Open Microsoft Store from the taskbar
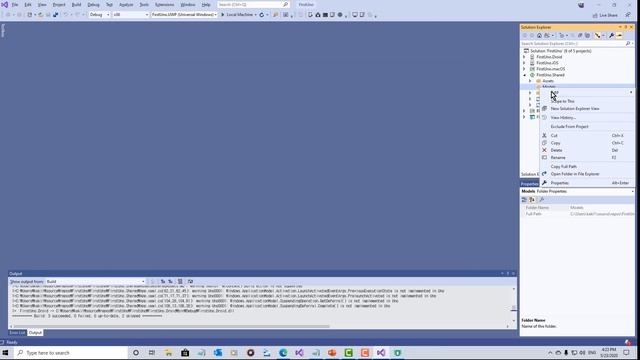 click(x=185, y=353)
